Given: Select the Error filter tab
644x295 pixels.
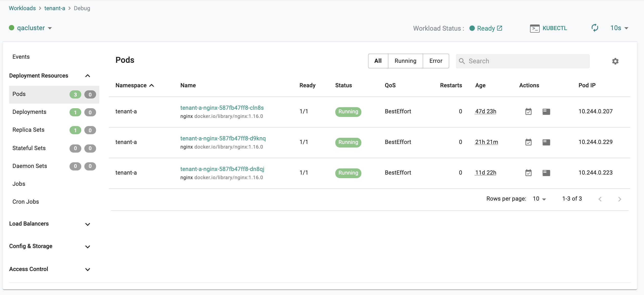Looking at the screenshot, I should click(435, 61).
